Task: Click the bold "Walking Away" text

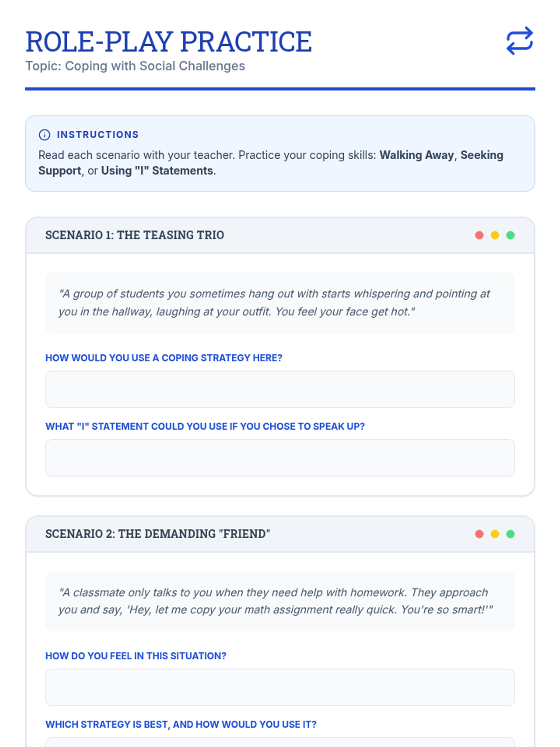Action: pyautogui.click(x=417, y=155)
